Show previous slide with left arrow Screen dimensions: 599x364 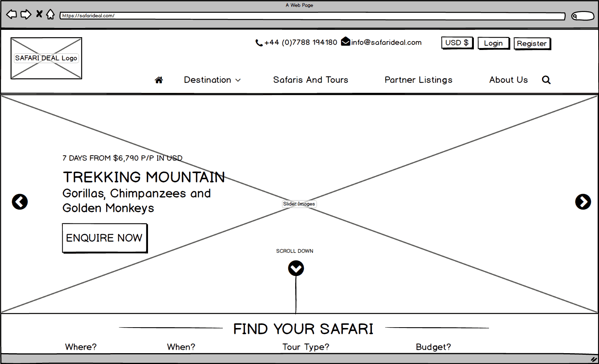[20, 202]
